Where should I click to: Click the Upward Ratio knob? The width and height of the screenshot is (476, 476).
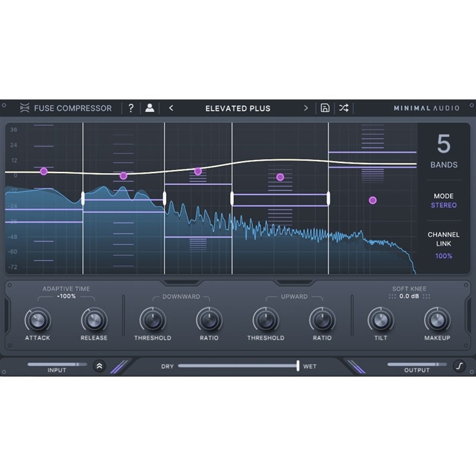click(x=322, y=320)
